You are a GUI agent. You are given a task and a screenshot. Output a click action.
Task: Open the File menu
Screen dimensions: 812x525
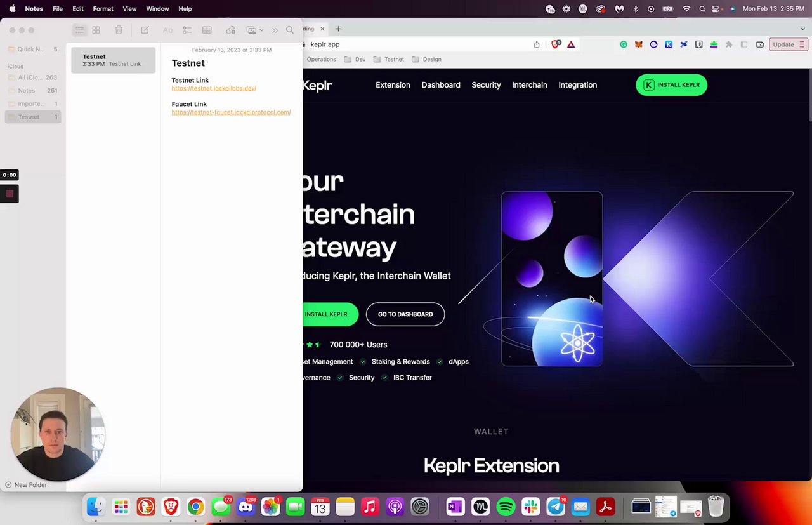point(58,9)
